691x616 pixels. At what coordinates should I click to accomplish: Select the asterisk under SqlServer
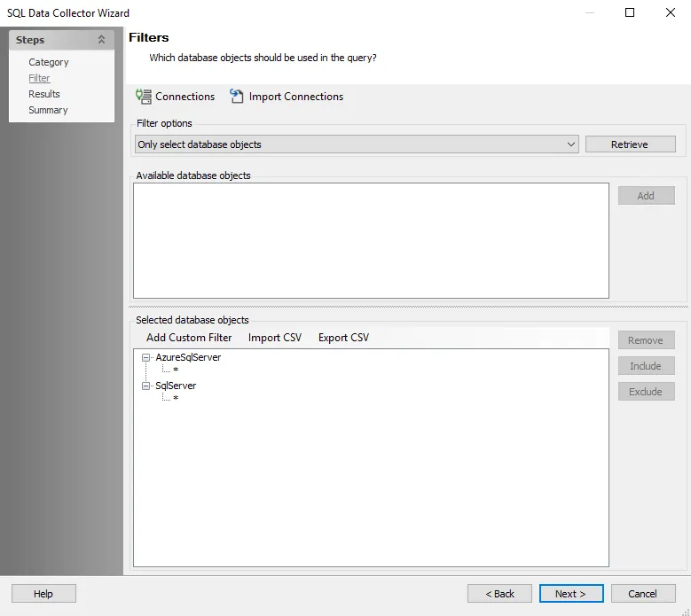click(176, 399)
